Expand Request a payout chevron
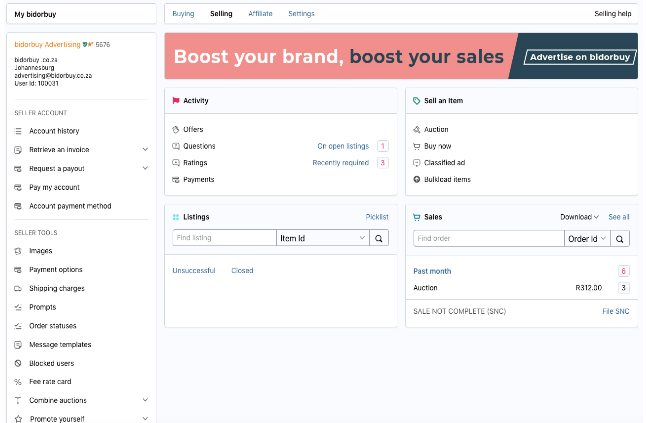This screenshot has width=646, height=423. 145,168
